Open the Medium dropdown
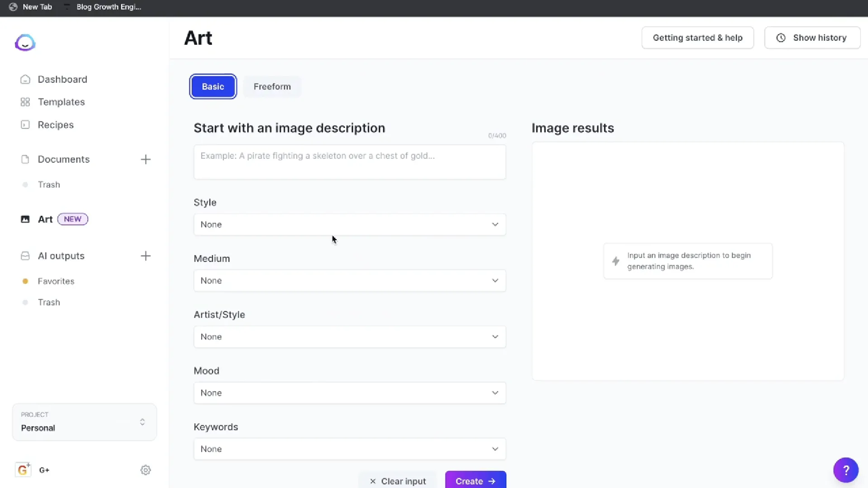The width and height of the screenshot is (868, 488). pos(350,280)
